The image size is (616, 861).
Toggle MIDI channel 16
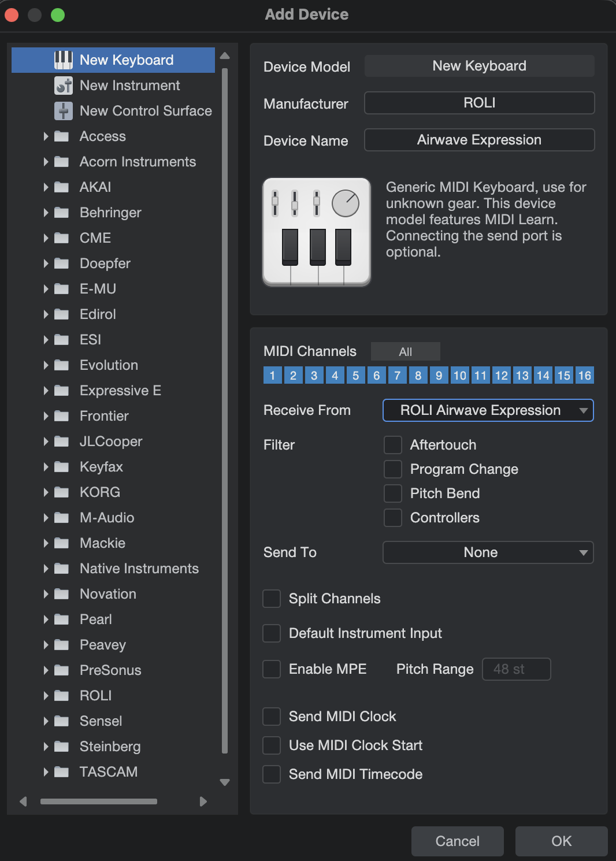click(585, 376)
